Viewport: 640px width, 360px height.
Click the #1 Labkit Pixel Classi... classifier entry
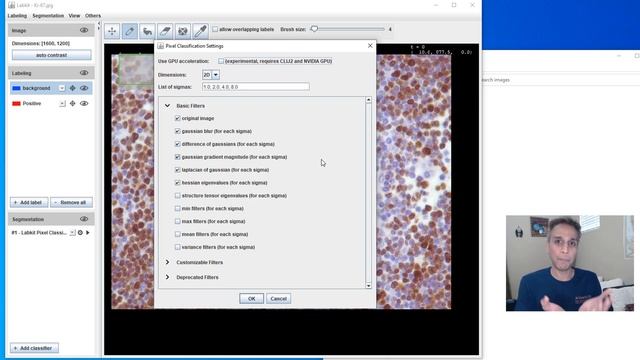click(x=39, y=233)
